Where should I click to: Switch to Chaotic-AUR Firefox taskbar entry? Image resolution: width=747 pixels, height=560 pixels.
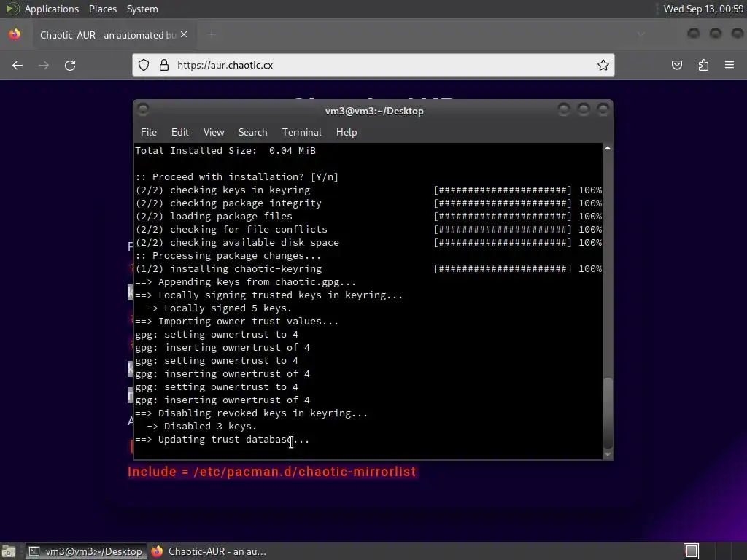click(209, 551)
